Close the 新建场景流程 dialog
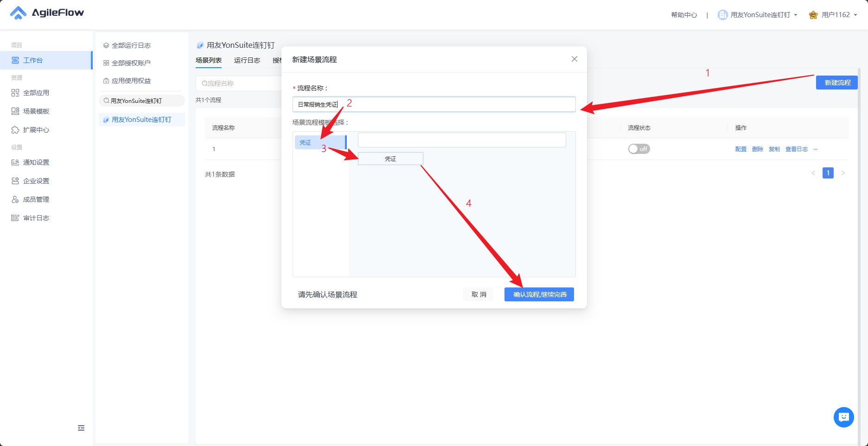 [x=574, y=59]
